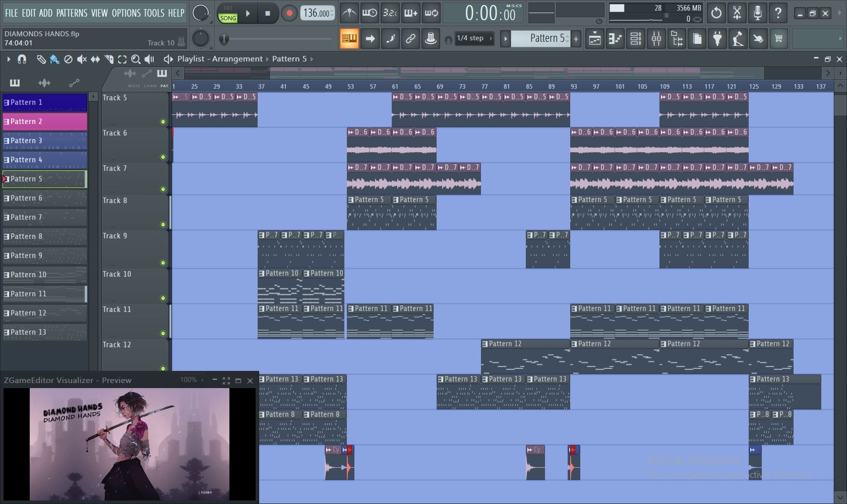
Task: Click the undo history circular arrow icon
Action: tap(716, 13)
